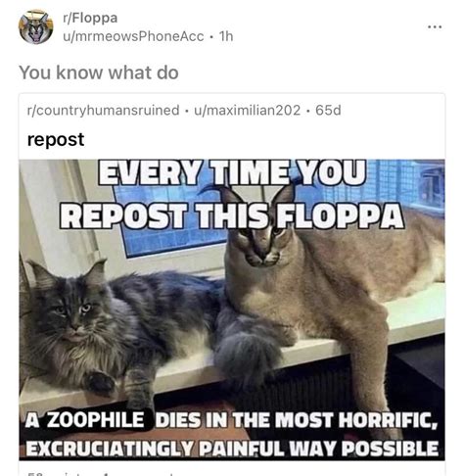The width and height of the screenshot is (464, 476).
Task: Click the 65d crosspost timestamp
Action: (328, 110)
